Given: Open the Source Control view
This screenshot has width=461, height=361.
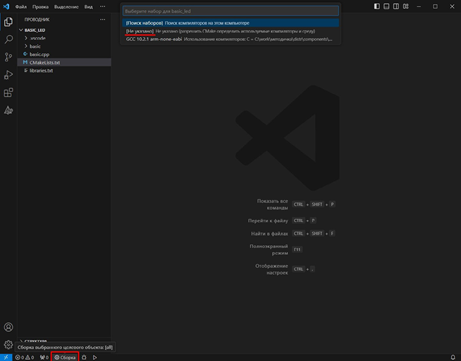Looking at the screenshot, I should [x=8, y=57].
